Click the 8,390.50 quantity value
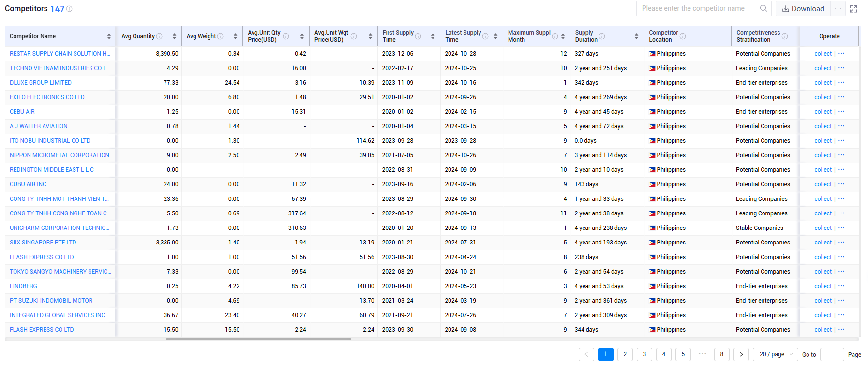Screen dimensions: 868x365 pyautogui.click(x=167, y=54)
